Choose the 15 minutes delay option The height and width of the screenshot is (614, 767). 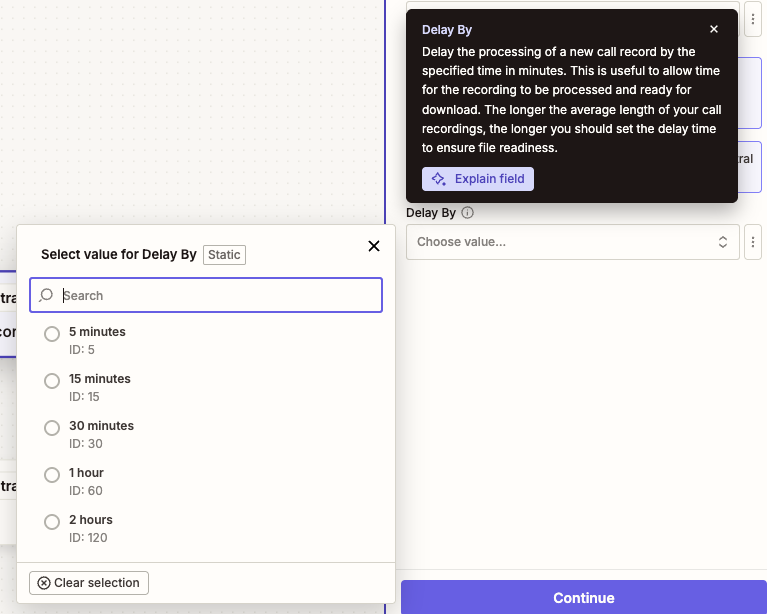52,381
